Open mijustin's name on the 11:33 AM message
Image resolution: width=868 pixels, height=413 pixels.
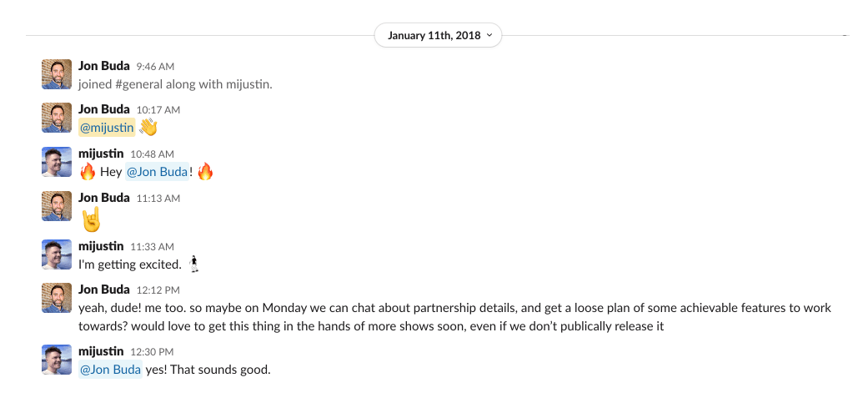101,246
